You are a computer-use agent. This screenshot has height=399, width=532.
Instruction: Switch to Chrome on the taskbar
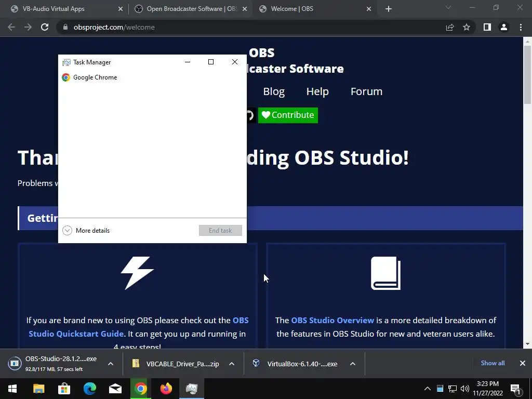coord(140,389)
